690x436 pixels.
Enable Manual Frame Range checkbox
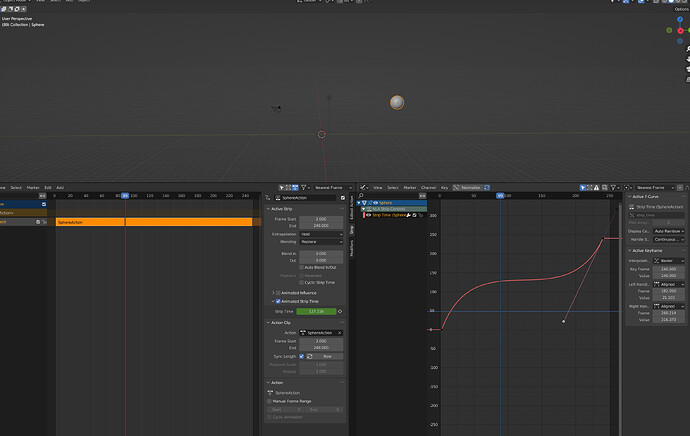coord(269,401)
